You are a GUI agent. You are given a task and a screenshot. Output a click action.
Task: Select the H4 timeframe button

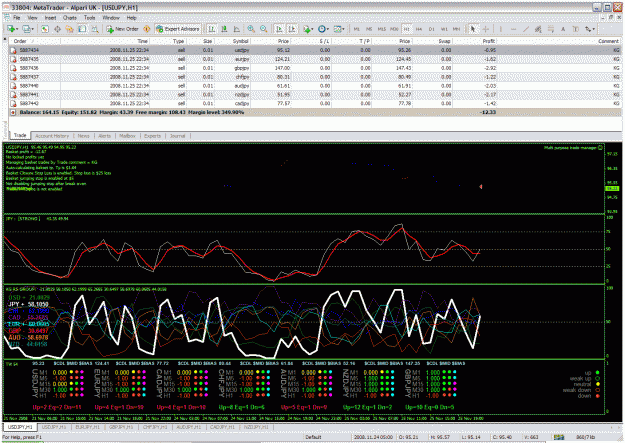[x=419, y=29]
